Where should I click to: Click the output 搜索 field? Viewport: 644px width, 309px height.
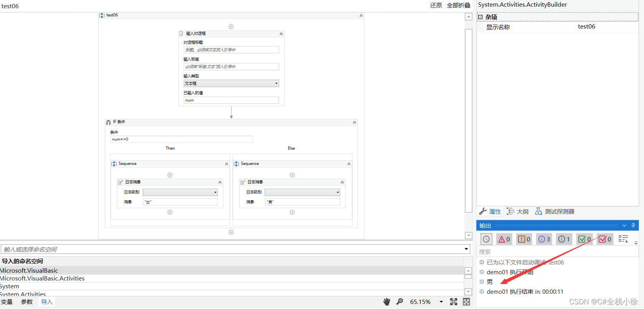[x=557, y=252]
